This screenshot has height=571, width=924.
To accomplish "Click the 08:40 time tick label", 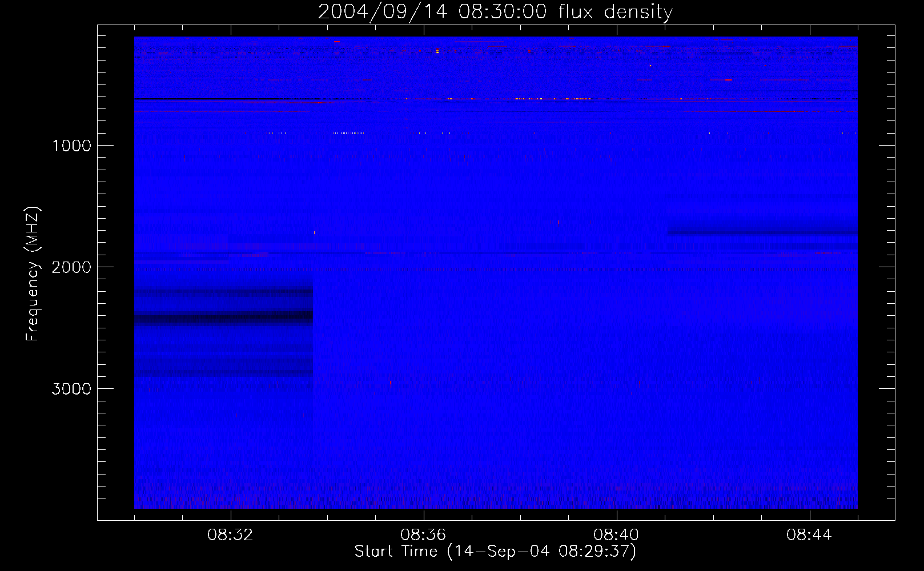I will [616, 535].
